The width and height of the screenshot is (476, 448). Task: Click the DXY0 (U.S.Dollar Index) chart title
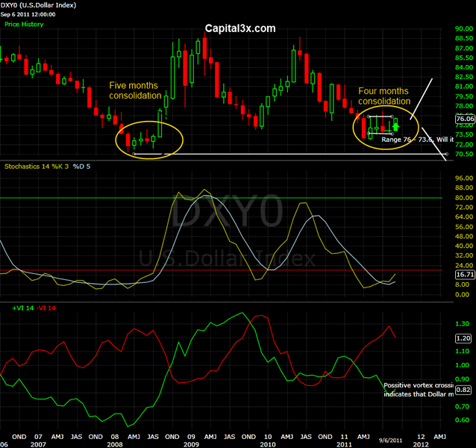pos(38,5)
